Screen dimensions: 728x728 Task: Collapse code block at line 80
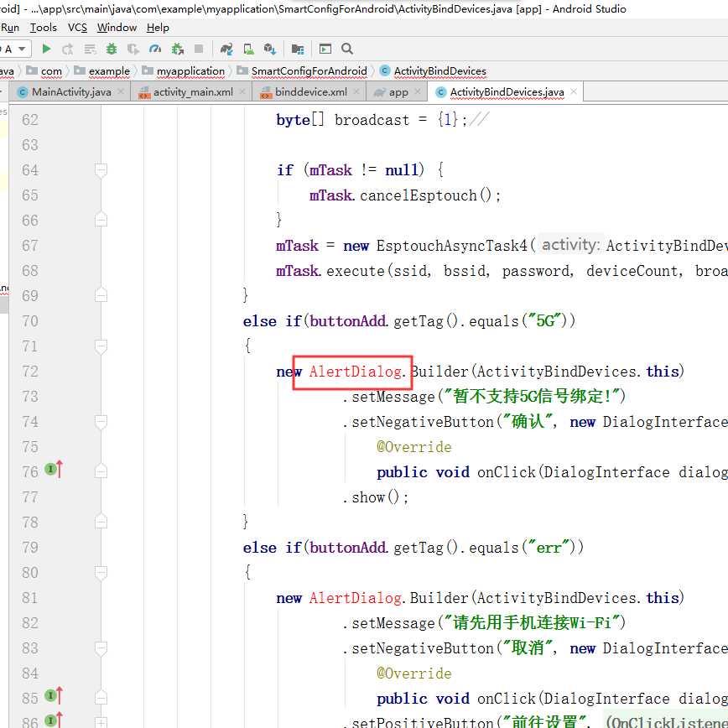click(x=101, y=573)
